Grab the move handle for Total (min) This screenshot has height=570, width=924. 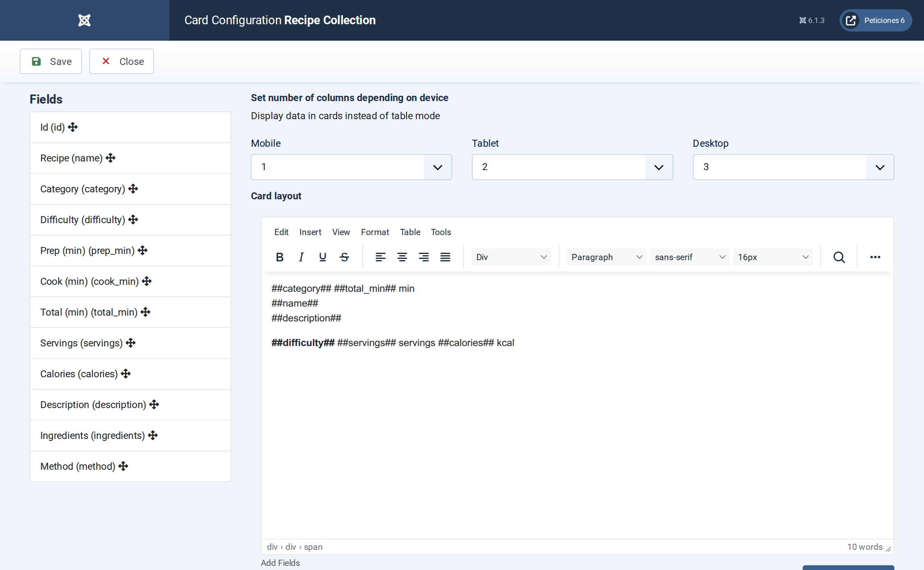(145, 312)
